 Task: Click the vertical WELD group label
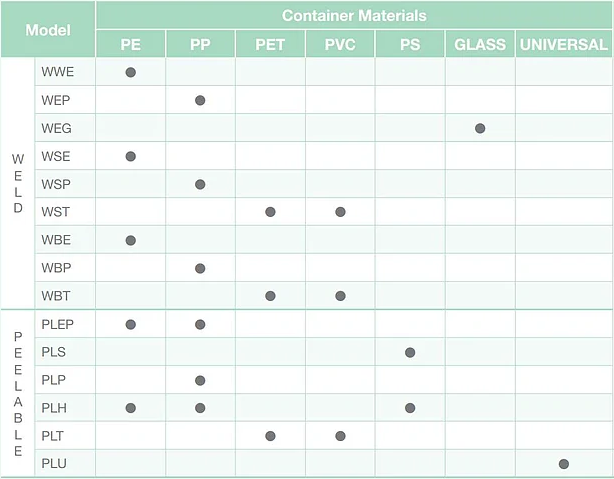click(17, 184)
